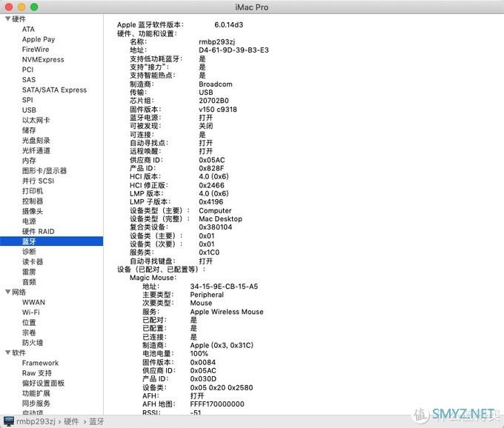This screenshot has height=428, width=504.
Task: Select 读卡器 card reader entry
Action: pyautogui.click(x=33, y=261)
